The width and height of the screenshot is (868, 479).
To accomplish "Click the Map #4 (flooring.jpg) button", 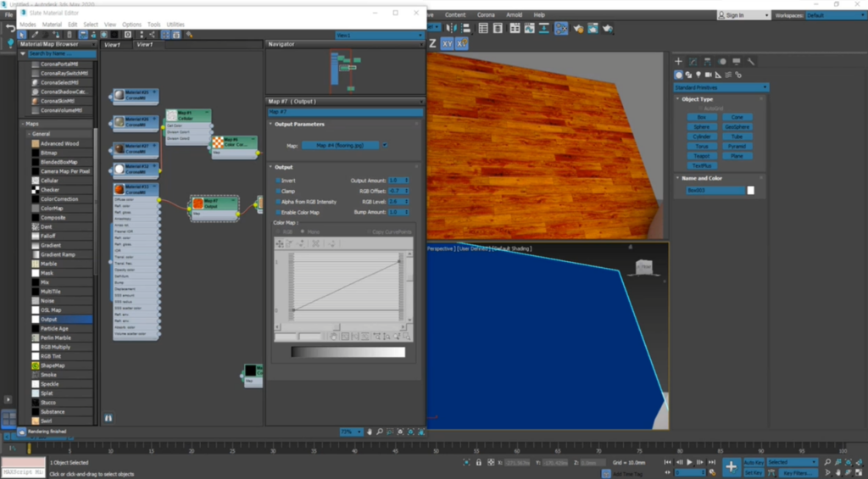I will click(340, 145).
